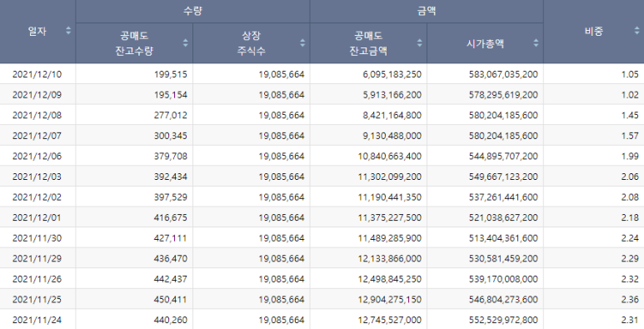Select date 2021/12/03
The image size is (644, 329).
pos(37,177)
